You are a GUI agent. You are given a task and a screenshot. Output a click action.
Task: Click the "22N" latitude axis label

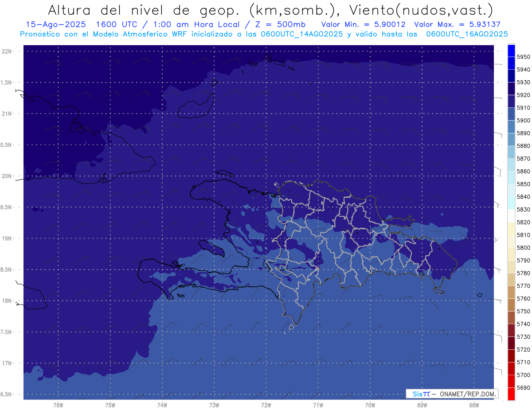7,51
